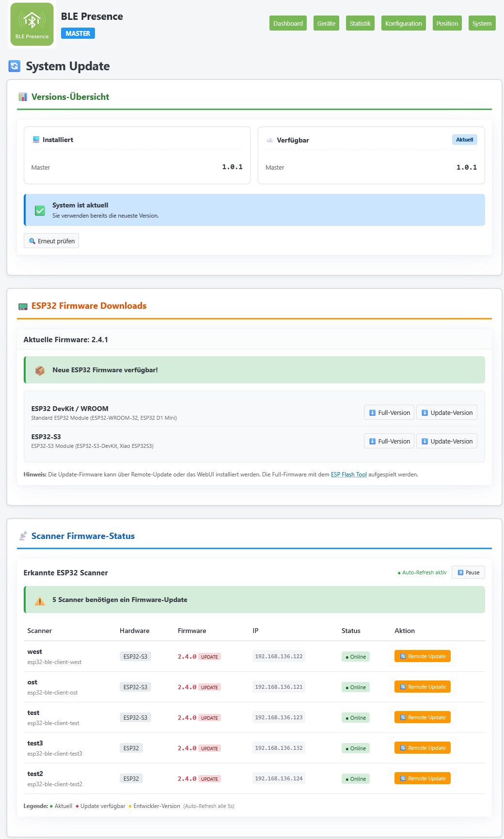Open the Dashboard menu item
The width and height of the screenshot is (504, 839).
[288, 23]
